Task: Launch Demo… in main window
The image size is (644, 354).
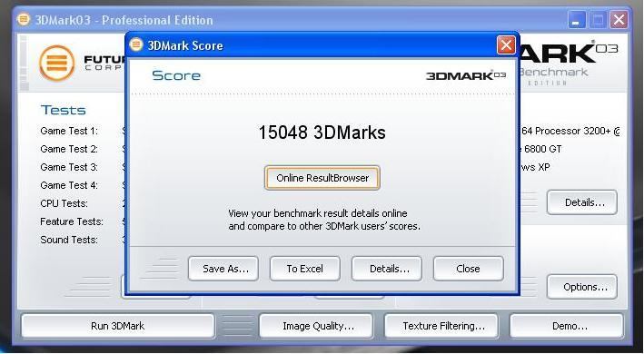Action: tap(567, 326)
